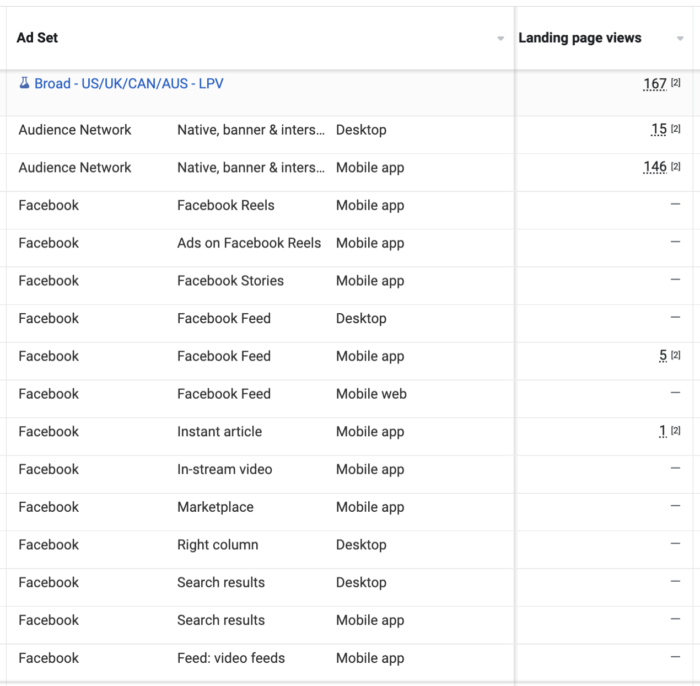700x686 pixels.
Task: Click the footnote [2] marker beside 146
Action: click(676, 166)
